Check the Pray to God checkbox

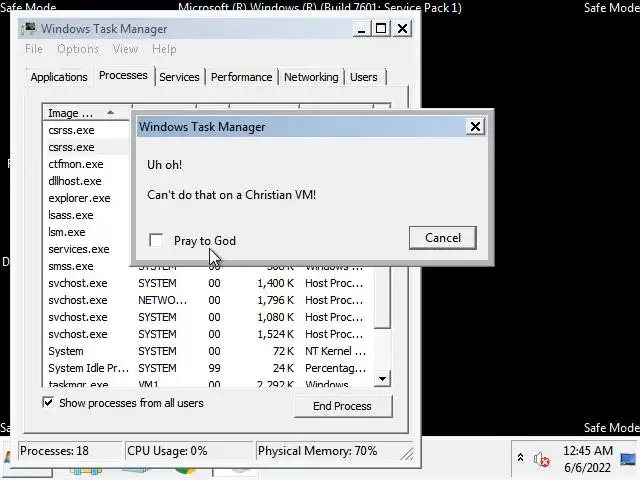(156, 240)
